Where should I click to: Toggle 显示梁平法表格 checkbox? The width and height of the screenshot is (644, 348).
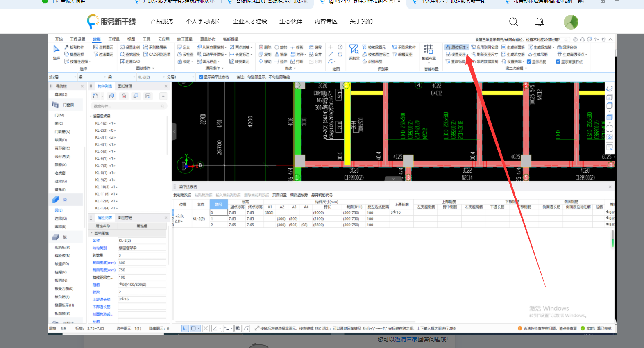point(201,77)
